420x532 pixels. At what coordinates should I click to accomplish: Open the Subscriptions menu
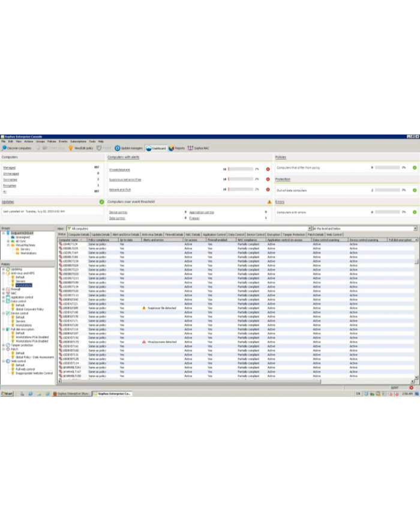click(79, 142)
